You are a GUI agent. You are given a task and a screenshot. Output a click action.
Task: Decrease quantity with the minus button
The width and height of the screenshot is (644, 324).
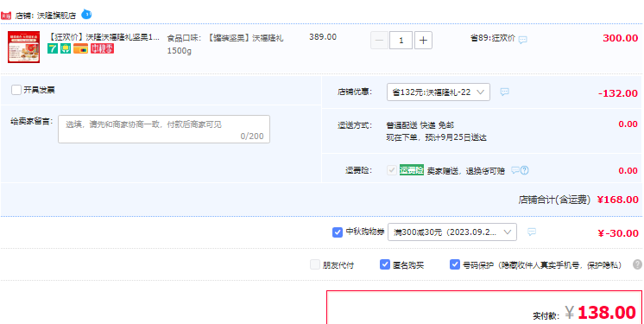coord(379,41)
